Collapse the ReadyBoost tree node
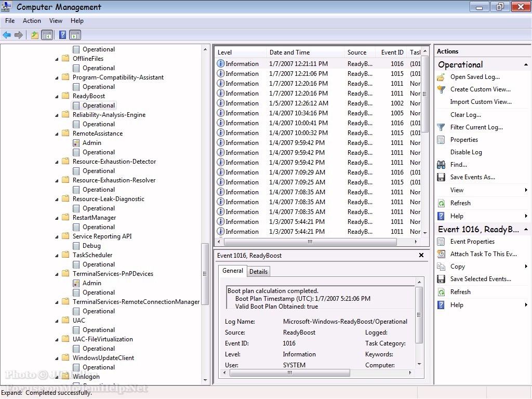The image size is (532, 399). click(57, 96)
